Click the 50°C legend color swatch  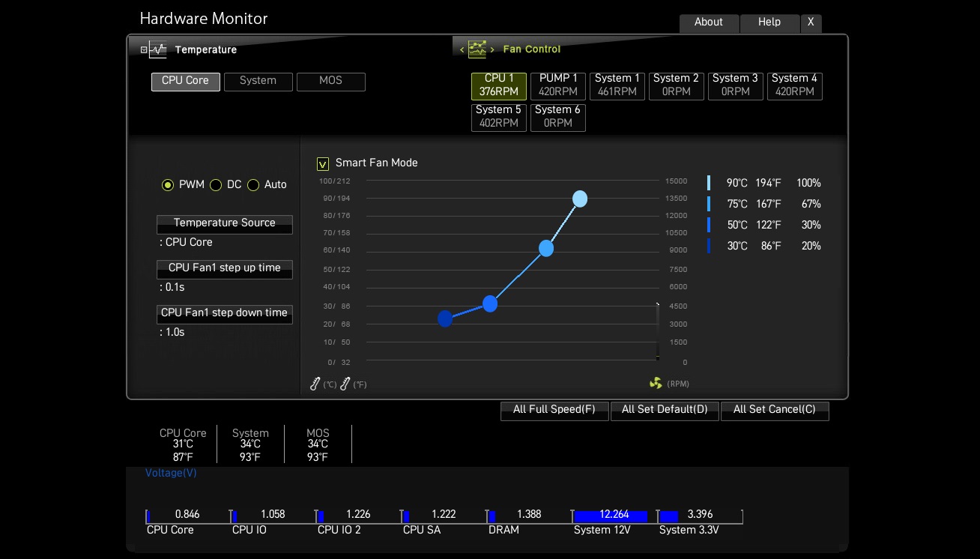pos(709,225)
